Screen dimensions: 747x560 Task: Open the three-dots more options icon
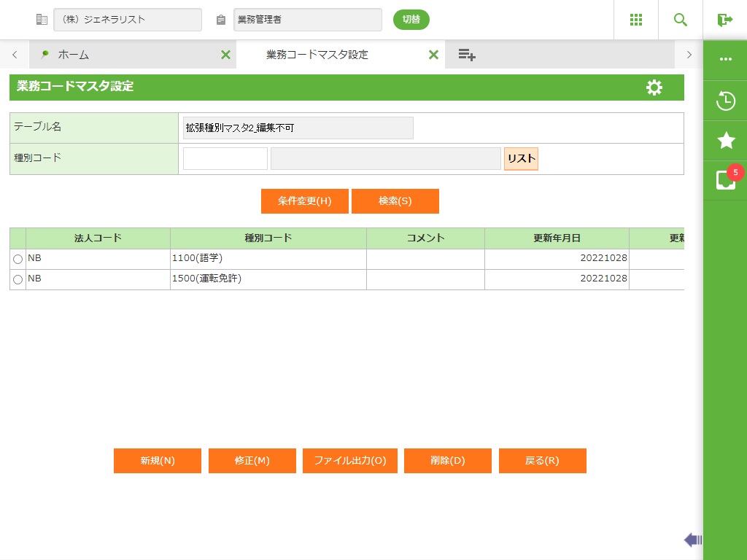tap(725, 60)
